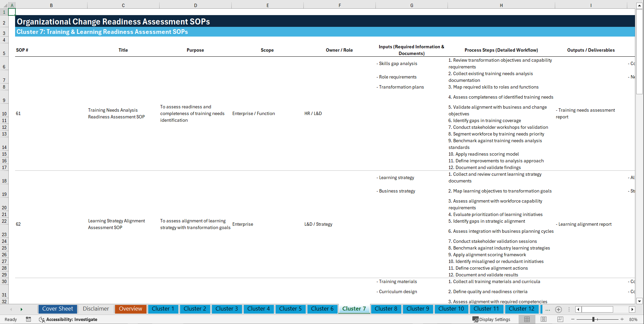
Task: Click the 80% zoom percentage button
Action: coord(633,319)
